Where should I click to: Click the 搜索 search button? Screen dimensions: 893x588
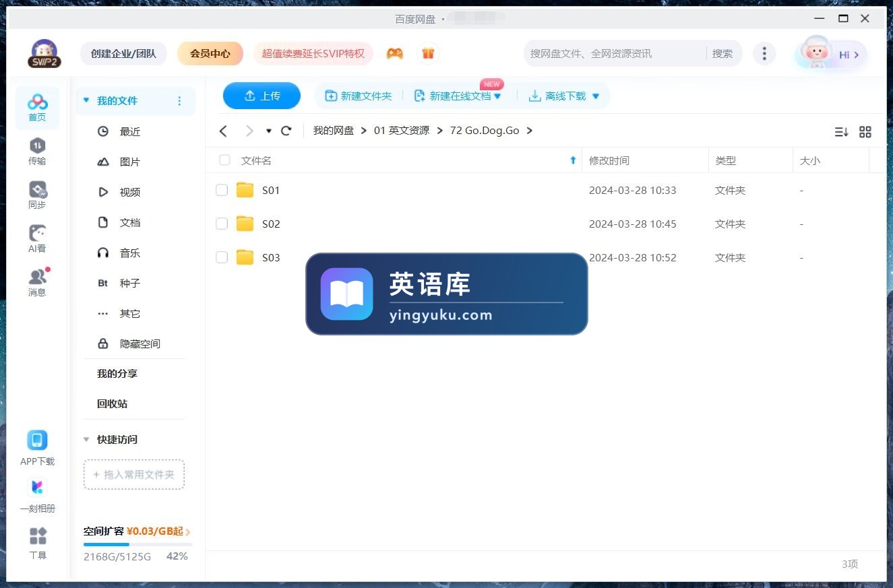(722, 53)
